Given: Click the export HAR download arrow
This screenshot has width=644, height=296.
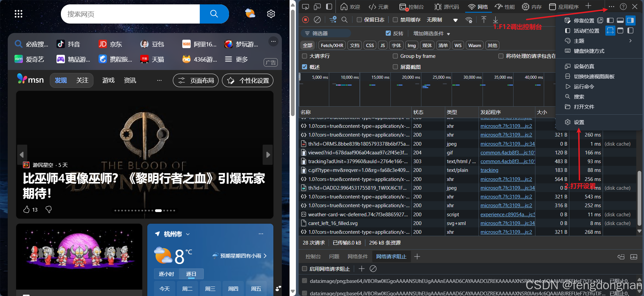Looking at the screenshot, I should (x=495, y=20).
